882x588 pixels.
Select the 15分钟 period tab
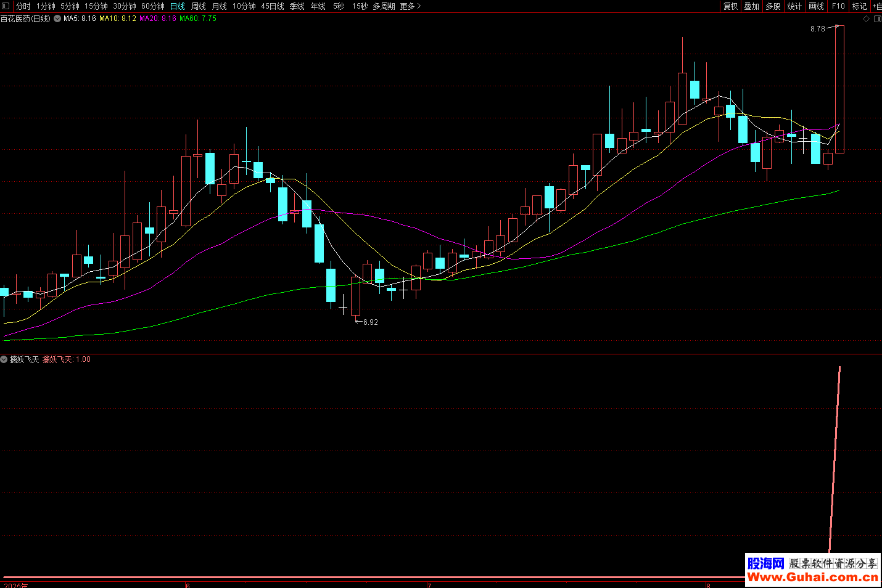tap(96, 6)
